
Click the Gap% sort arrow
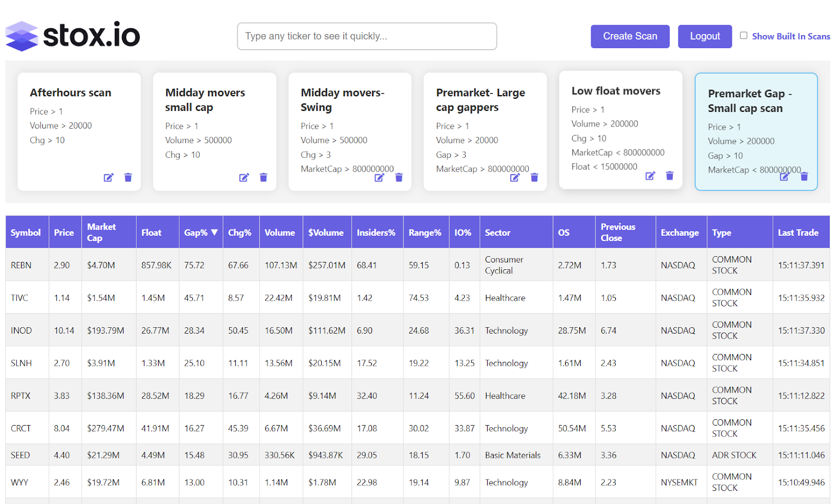[214, 233]
